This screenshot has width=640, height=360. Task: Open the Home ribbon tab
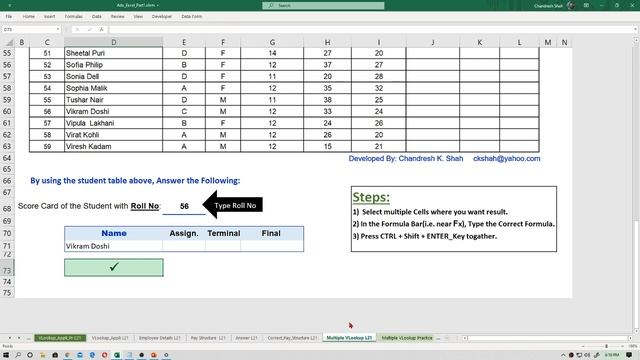pyautogui.click(x=29, y=17)
